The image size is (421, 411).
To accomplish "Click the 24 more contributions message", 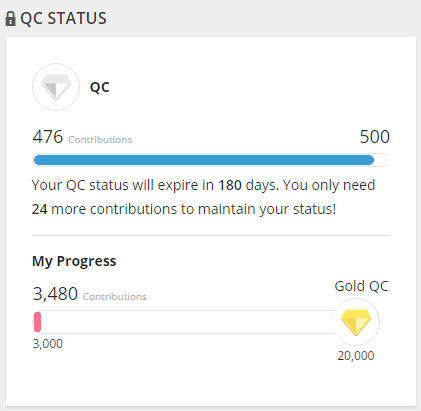I will [x=184, y=209].
